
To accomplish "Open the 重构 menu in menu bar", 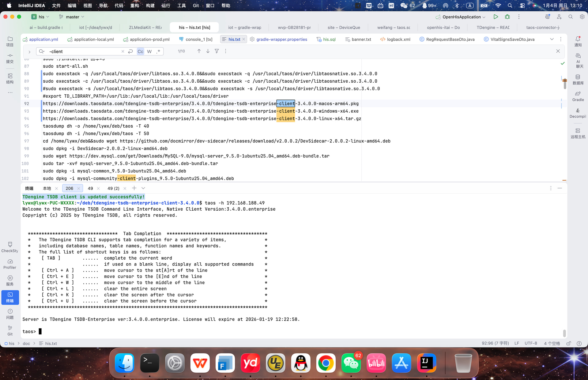I will coord(134,6).
